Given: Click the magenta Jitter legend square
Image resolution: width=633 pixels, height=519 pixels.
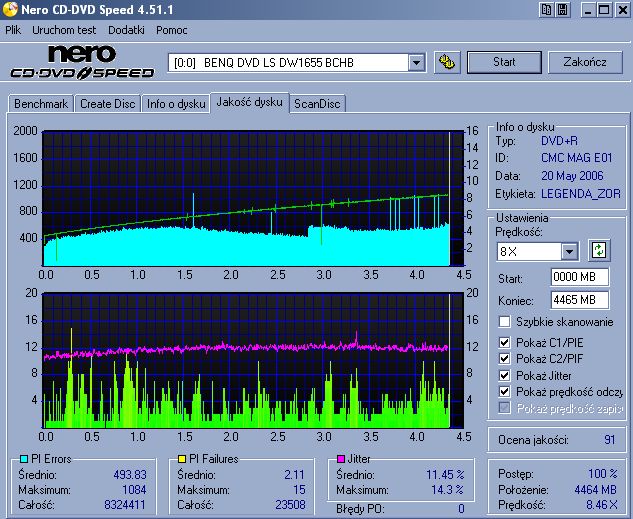Looking at the screenshot, I should tap(341, 459).
